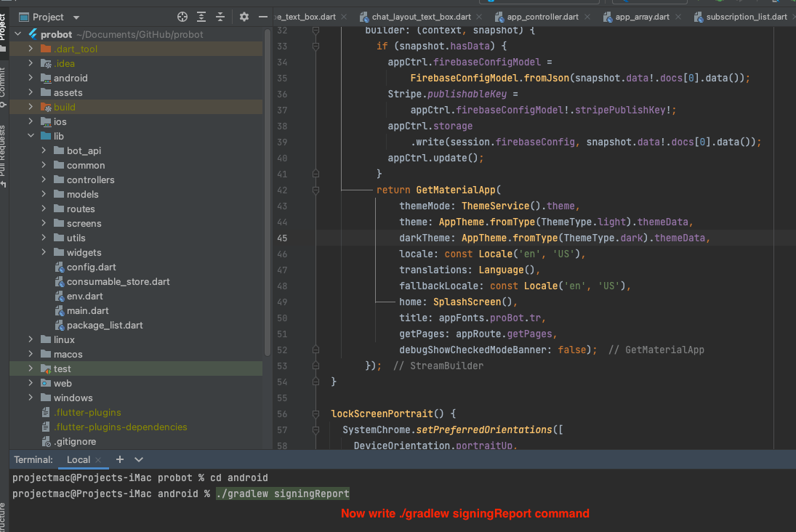
Task: Add new terminal session with plus icon
Action: pos(120,459)
